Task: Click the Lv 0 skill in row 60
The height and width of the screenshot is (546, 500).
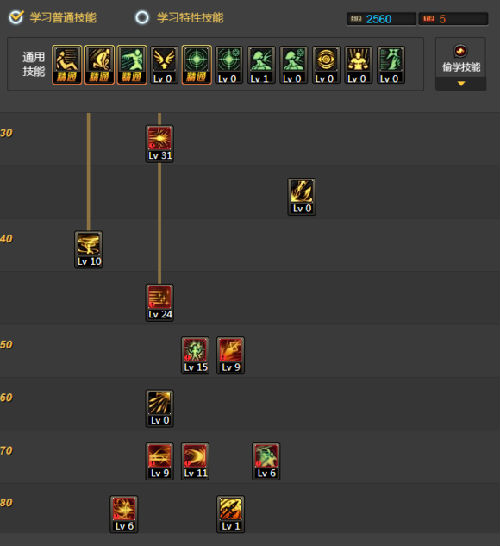Action: coord(159,408)
